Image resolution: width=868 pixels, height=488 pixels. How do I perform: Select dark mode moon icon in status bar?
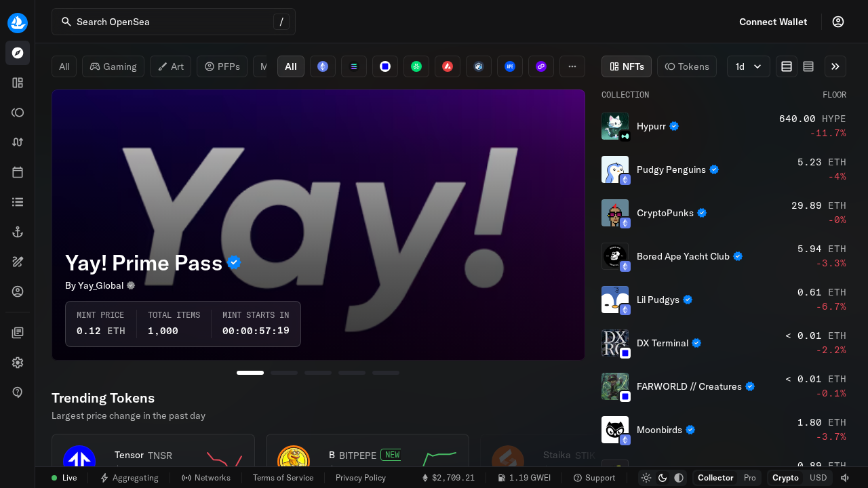point(663,478)
